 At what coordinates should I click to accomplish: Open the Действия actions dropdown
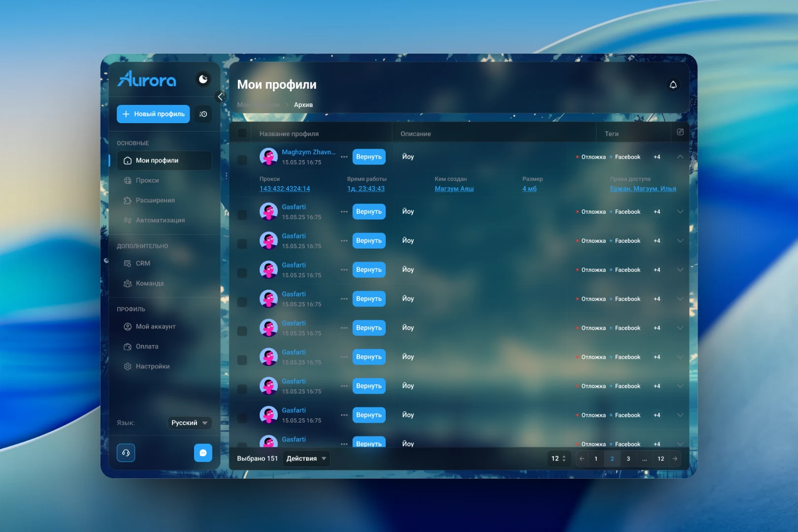(x=306, y=459)
